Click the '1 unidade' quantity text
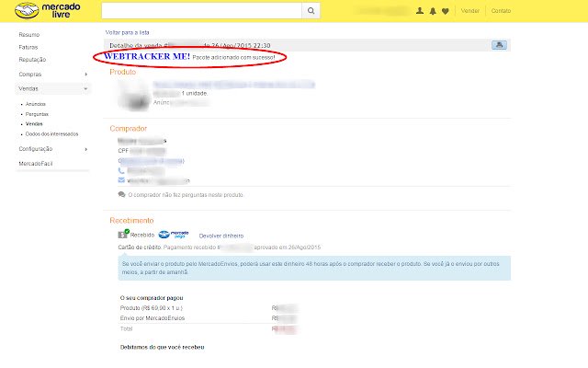The image size is (588, 368). (x=194, y=93)
